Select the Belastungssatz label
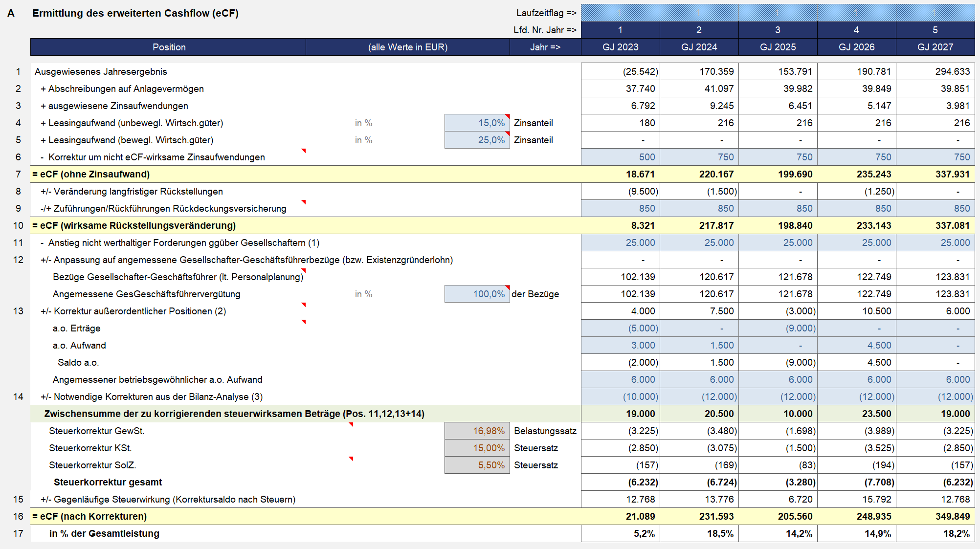980x549 pixels. point(545,431)
